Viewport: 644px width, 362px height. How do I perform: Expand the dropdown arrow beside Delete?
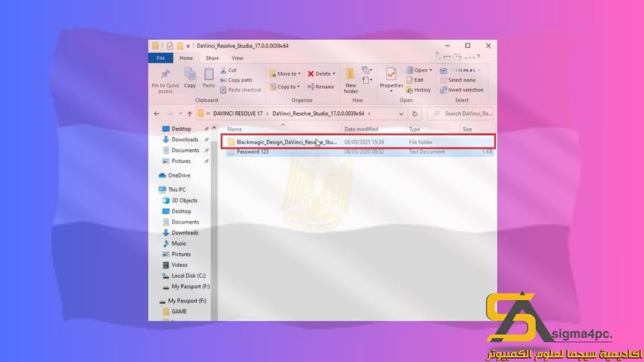334,74
